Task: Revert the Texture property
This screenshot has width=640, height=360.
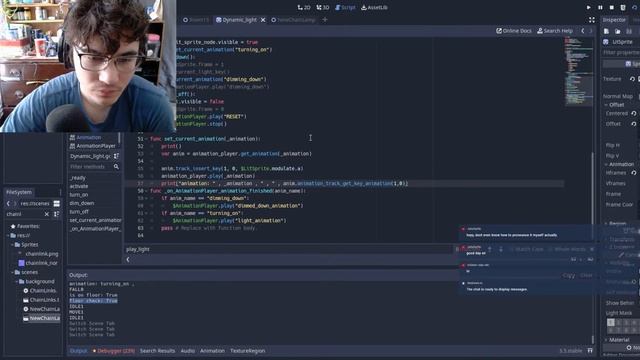Action: click(632, 79)
